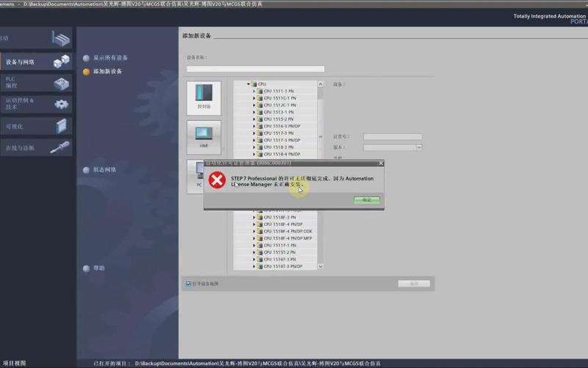This screenshot has height=368, width=588.
Task: Expand the CPU 1513-1 PN node
Action: click(x=254, y=113)
